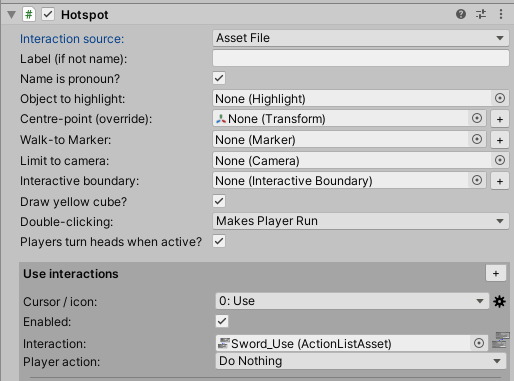Open the Use cursor icon gear settings
Image resolution: width=514 pixels, height=381 pixels.
[499, 301]
